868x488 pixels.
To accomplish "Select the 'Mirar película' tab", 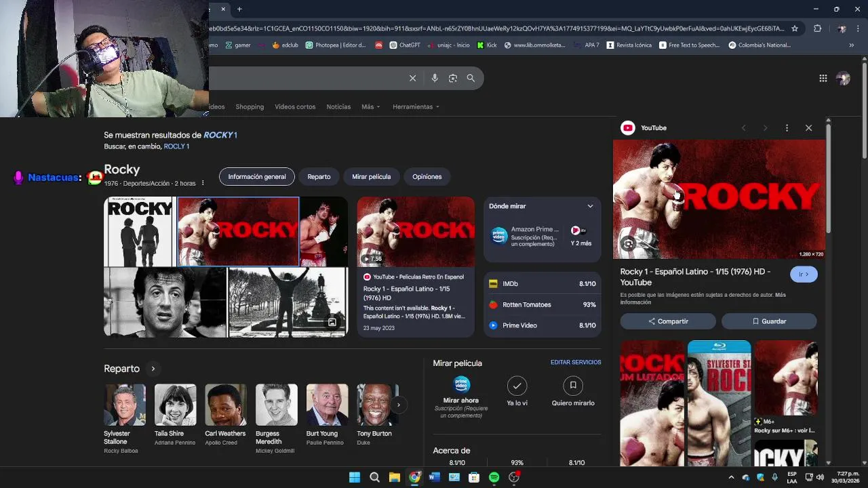I will (x=372, y=177).
